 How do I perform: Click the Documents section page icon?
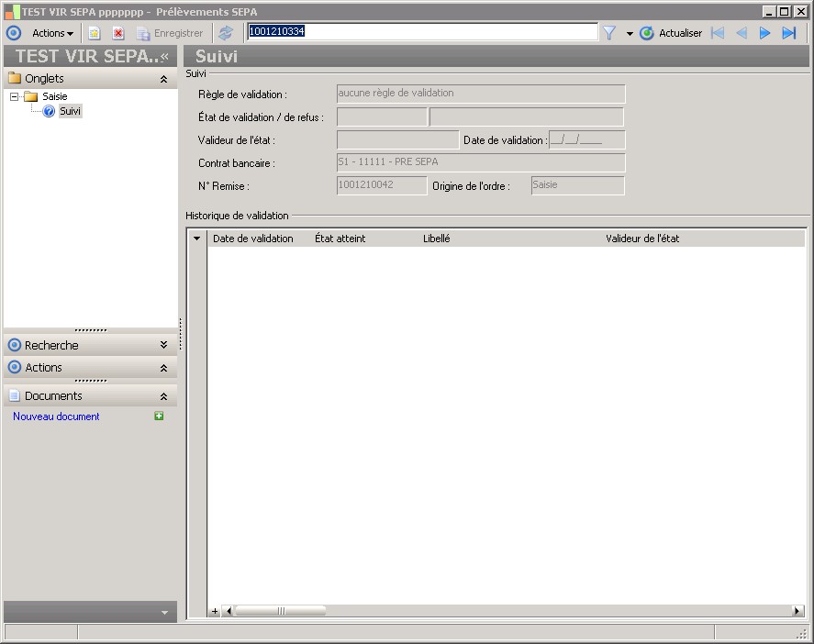point(15,396)
